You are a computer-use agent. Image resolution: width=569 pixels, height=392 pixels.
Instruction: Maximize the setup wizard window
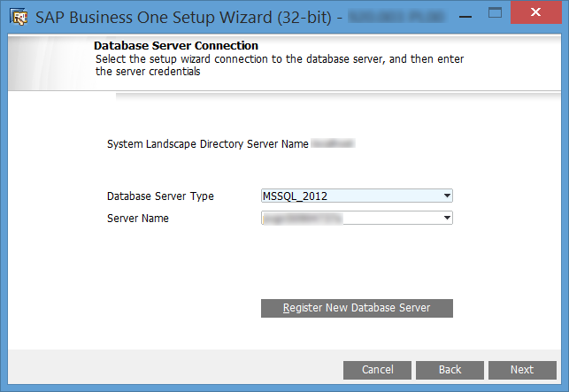pyautogui.click(x=495, y=13)
